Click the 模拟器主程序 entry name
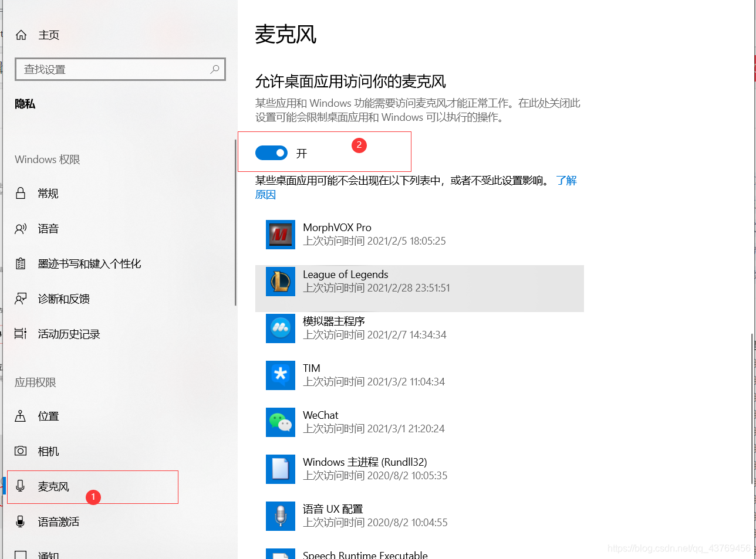Screen dimensions: 756x559 pyautogui.click(x=334, y=321)
